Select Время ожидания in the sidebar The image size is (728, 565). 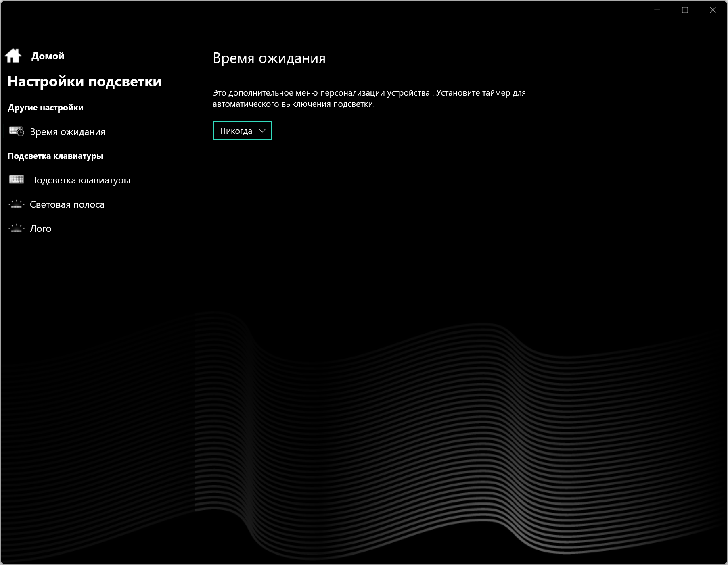click(x=67, y=132)
